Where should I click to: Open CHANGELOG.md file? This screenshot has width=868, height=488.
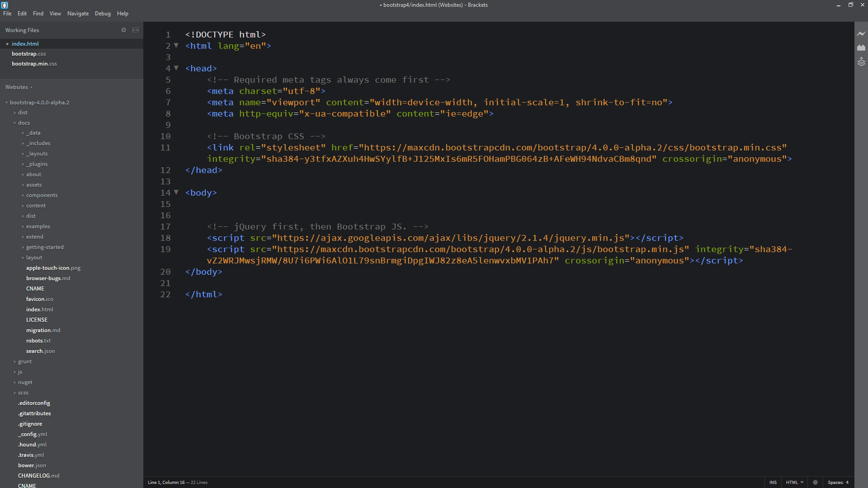[38, 476]
